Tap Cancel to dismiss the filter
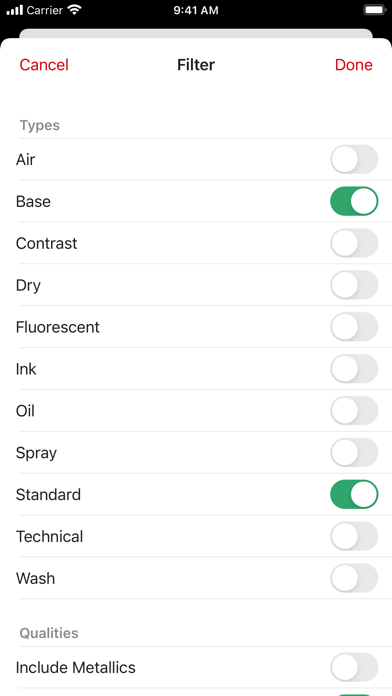This screenshot has width=392, height=696. click(44, 65)
